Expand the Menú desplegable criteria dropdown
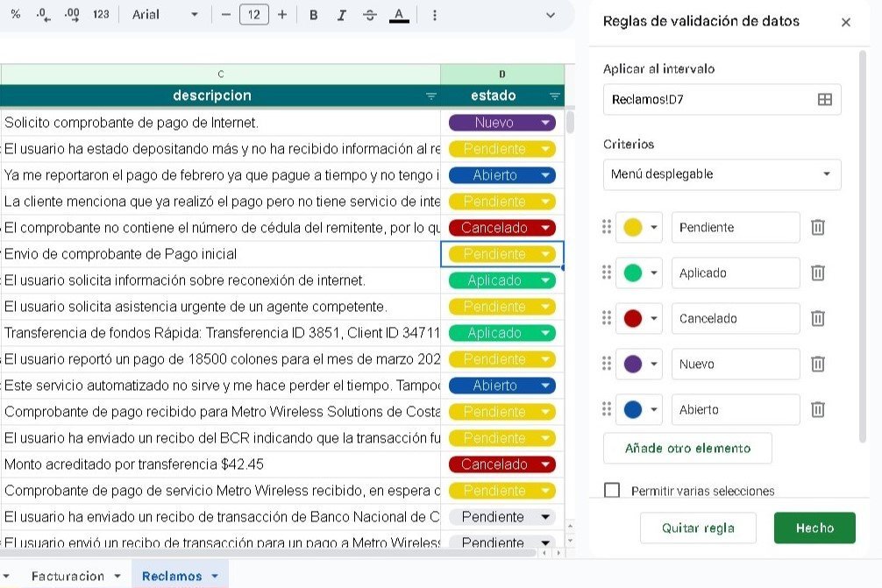Image resolution: width=882 pixels, height=588 pixels. pos(722,174)
